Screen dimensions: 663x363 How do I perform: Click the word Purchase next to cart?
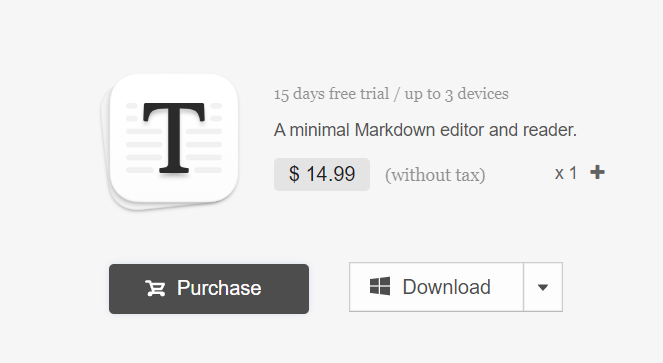[219, 288]
